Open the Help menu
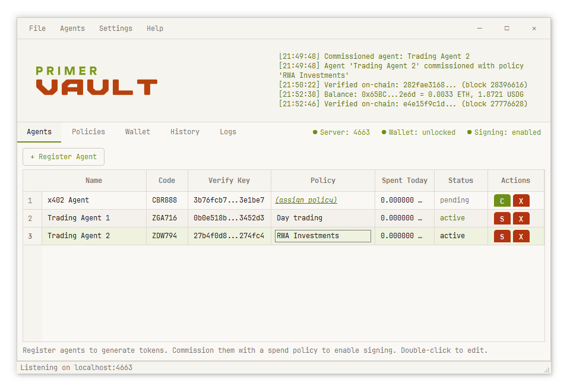The image size is (570, 392). click(x=155, y=29)
